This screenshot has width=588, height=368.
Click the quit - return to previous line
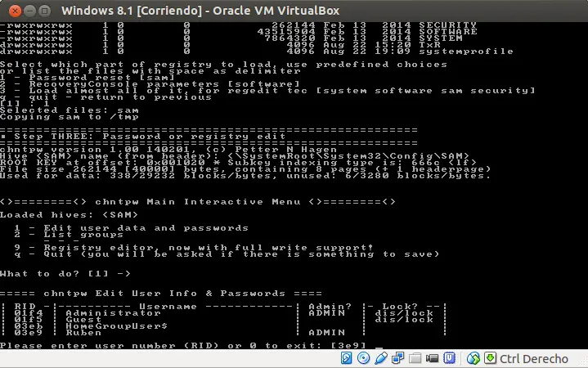point(105,97)
